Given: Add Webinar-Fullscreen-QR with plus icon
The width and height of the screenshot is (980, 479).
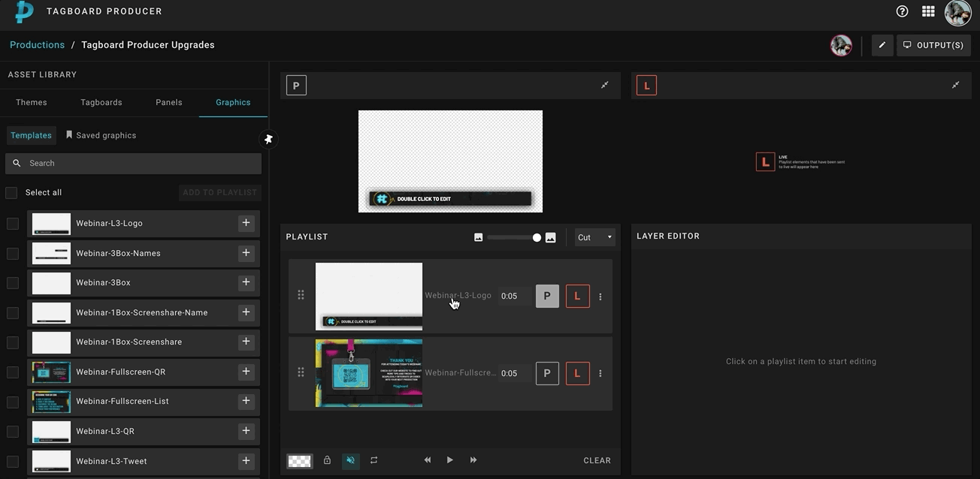Looking at the screenshot, I should pos(246,372).
